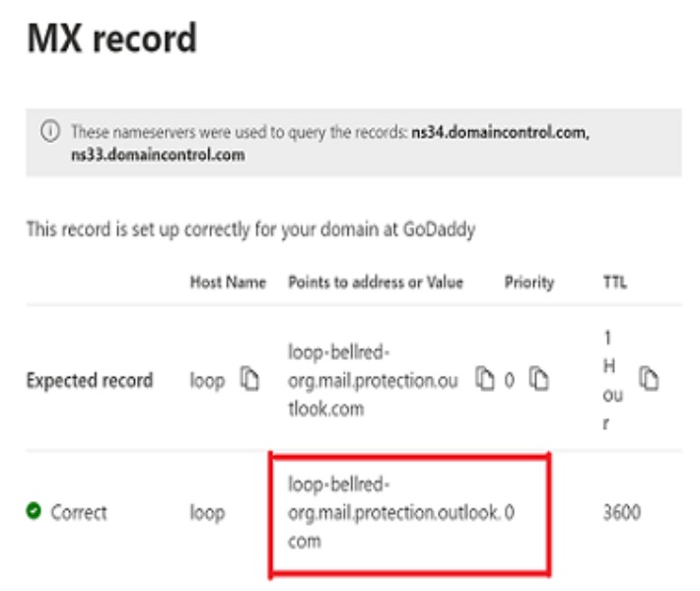Viewport: 700px width, 591px height.
Task: Click the 'Correct' status label
Action: pos(79,512)
